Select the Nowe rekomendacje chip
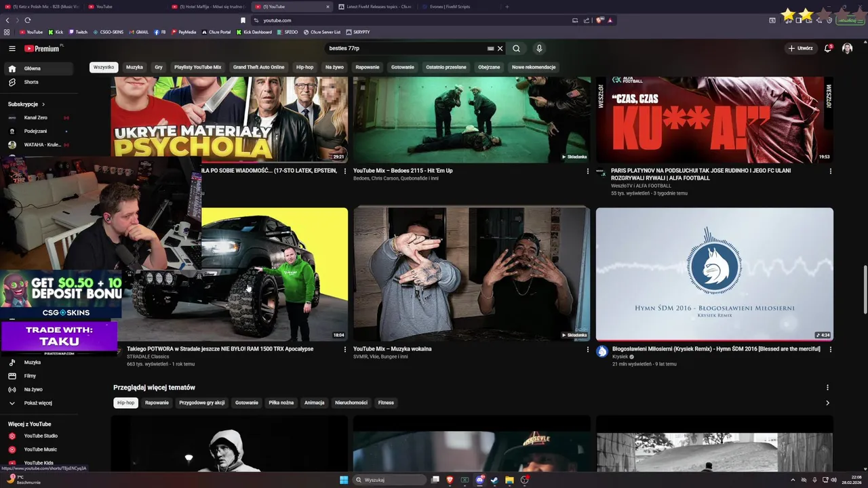The width and height of the screenshot is (868, 488). (x=534, y=67)
